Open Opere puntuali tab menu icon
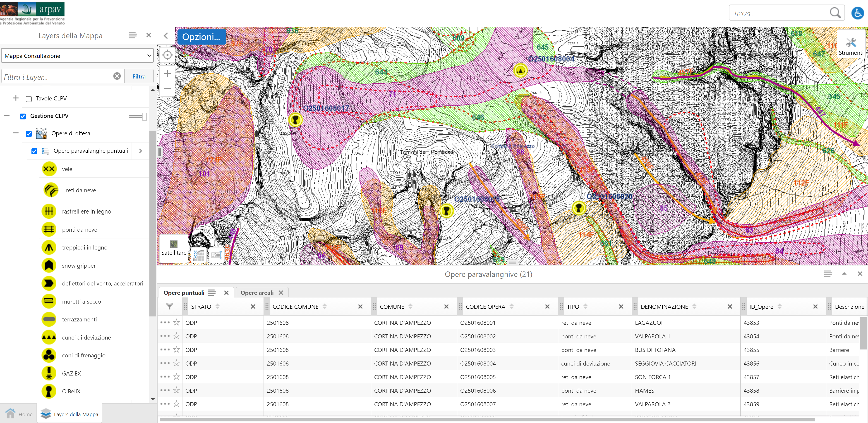The height and width of the screenshot is (423, 868). click(x=212, y=292)
